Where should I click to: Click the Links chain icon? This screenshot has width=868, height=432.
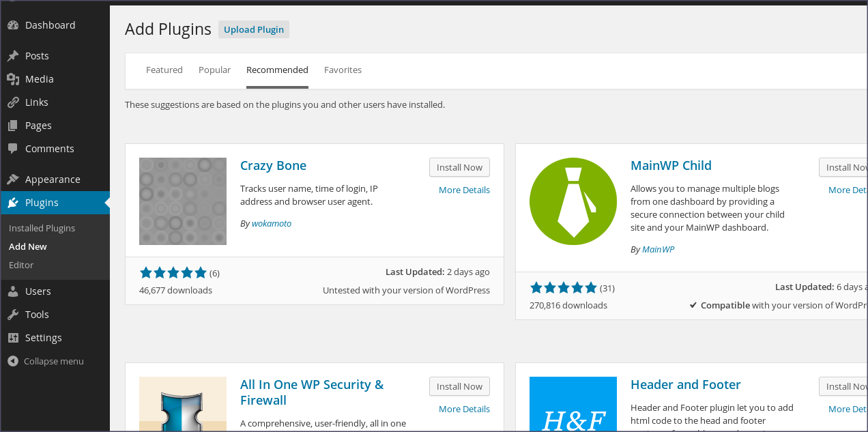coord(13,102)
